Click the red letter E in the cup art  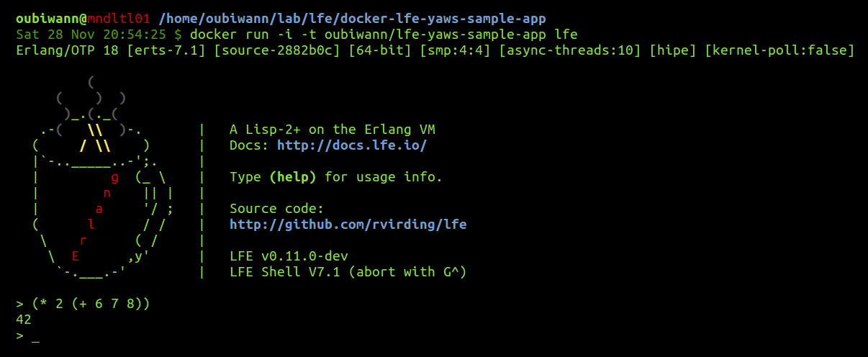coord(75,256)
